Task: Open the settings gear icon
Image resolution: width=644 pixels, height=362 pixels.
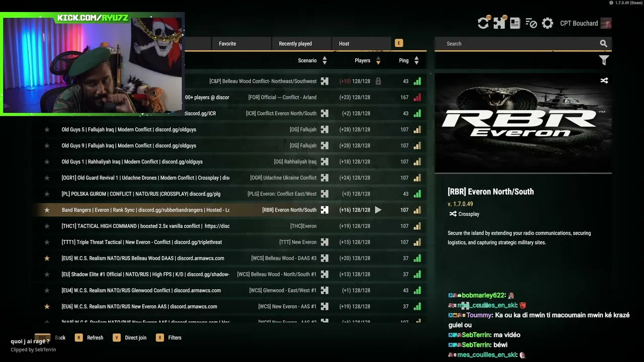Action: click(x=547, y=23)
